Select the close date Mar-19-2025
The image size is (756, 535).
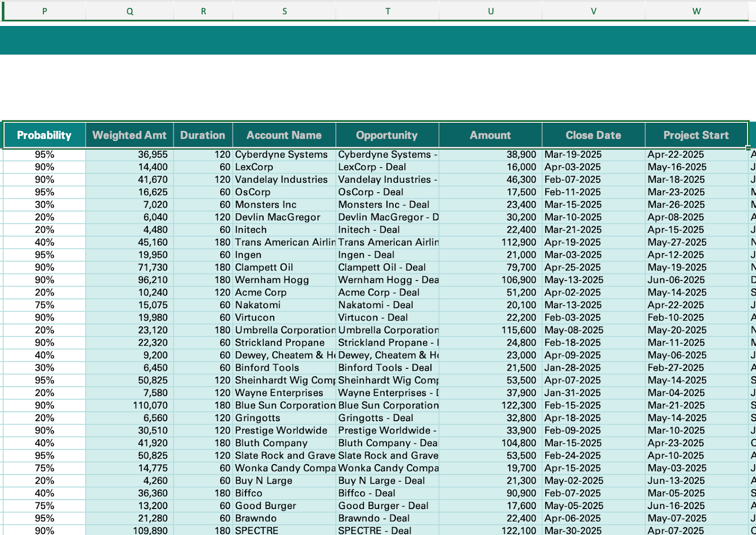coord(593,154)
